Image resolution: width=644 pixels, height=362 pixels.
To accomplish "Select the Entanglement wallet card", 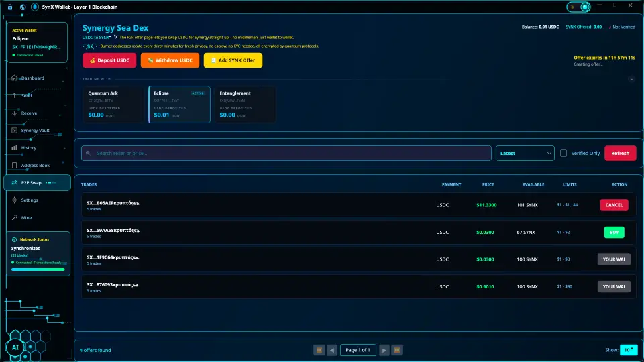I will pos(246,105).
